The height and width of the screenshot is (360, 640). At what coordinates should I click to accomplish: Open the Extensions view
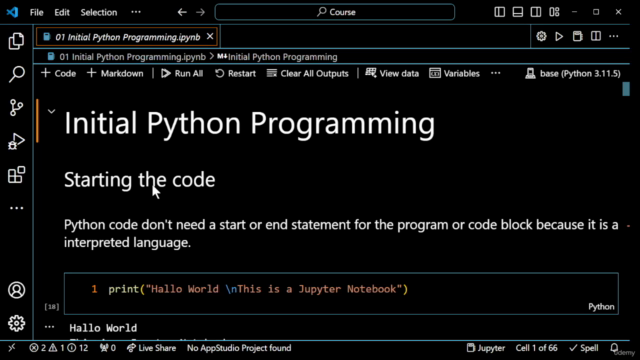[16, 175]
